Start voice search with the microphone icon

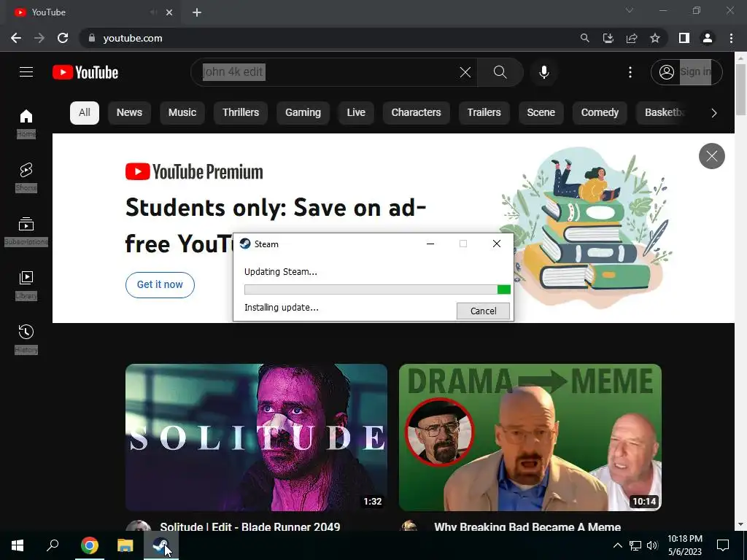click(x=544, y=72)
